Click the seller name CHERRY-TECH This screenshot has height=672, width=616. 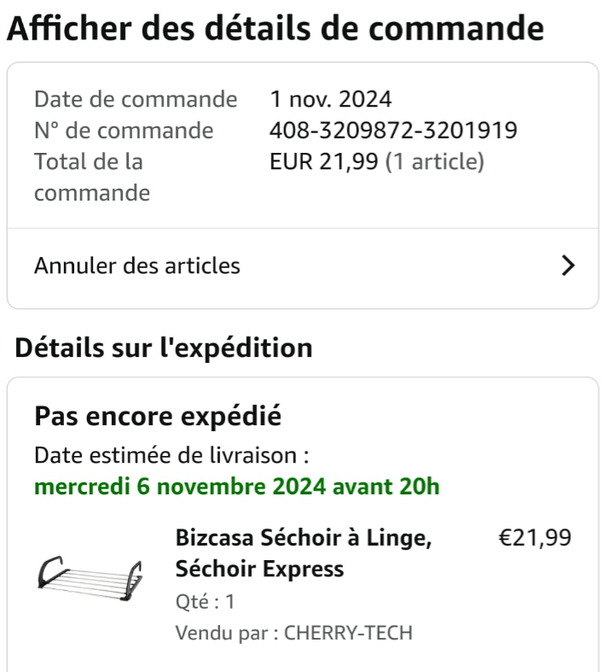pyautogui.click(x=348, y=633)
